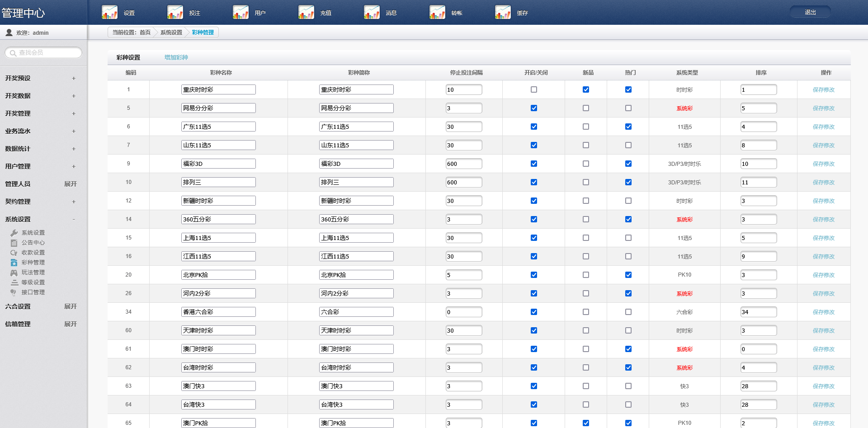Click the chart icon beside 缓存
Image resolution: width=868 pixels, height=428 pixels.
(x=503, y=12)
